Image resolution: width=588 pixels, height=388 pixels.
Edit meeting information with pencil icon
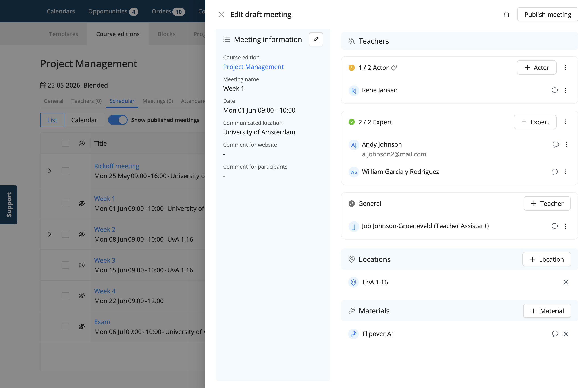[316, 39]
